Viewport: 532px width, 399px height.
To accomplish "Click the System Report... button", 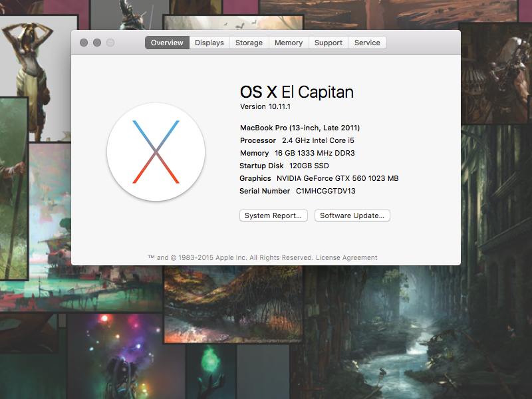I will [273, 215].
